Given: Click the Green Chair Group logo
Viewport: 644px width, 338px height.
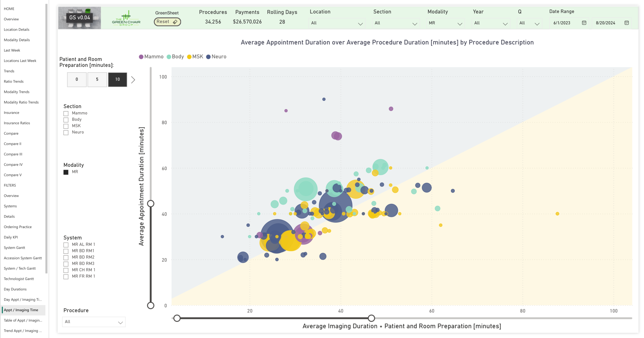Looking at the screenshot, I should pos(126,18).
